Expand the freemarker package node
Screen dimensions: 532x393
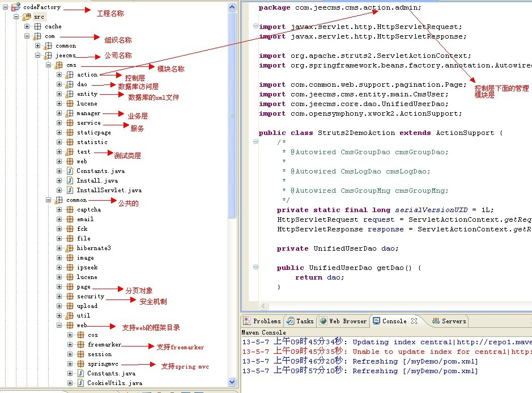pyautogui.click(x=70, y=345)
